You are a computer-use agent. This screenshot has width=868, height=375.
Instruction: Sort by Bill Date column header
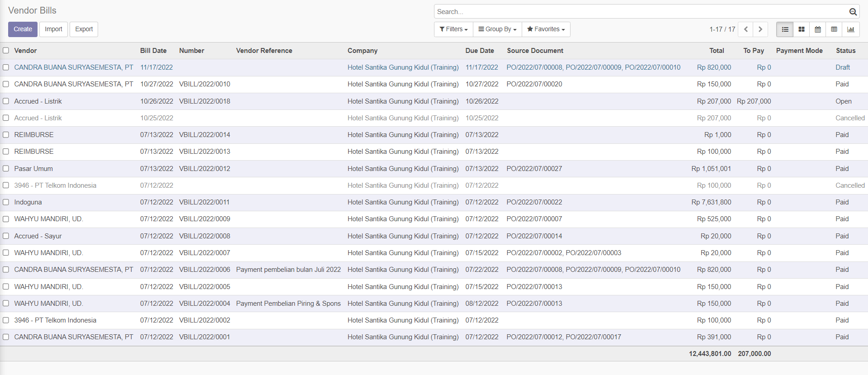pyautogui.click(x=153, y=51)
